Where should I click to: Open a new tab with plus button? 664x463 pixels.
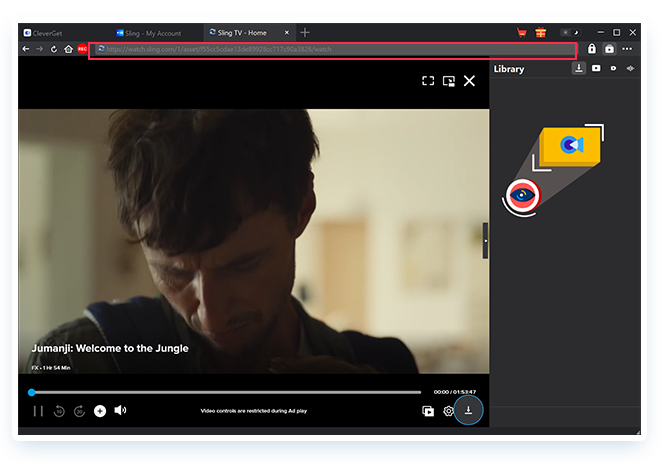[x=305, y=33]
